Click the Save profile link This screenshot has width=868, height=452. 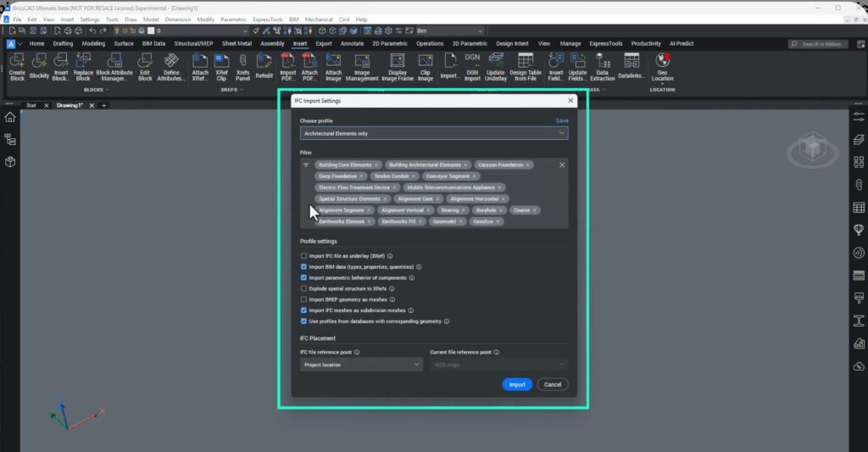562,120
